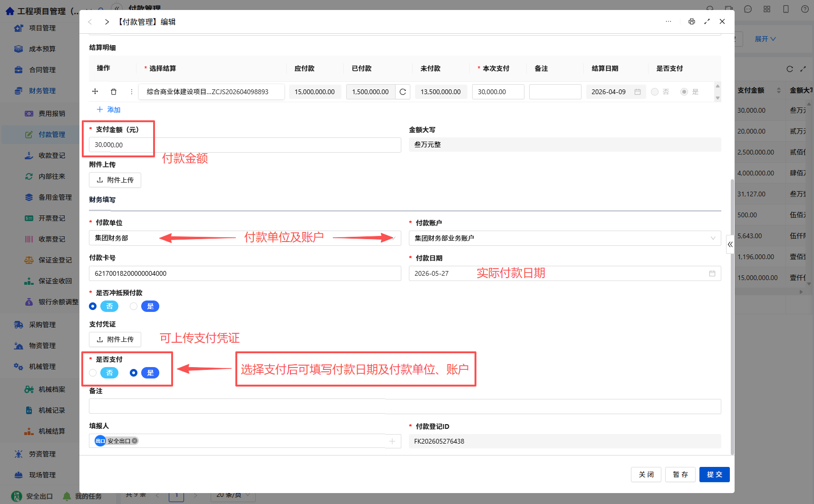Collapse the 财务管理 sidebar group
The height and width of the screenshot is (504, 814).
(42, 91)
